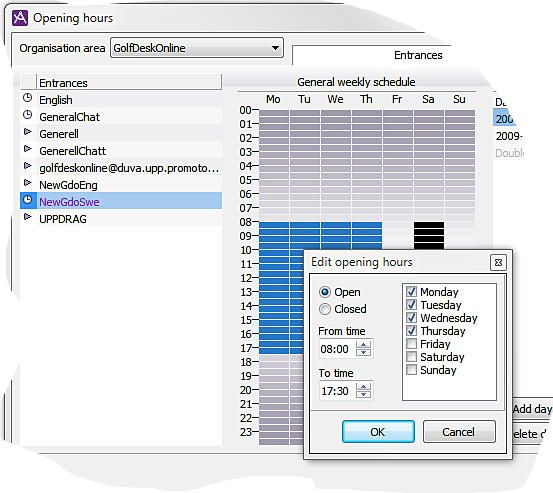The width and height of the screenshot is (553, 493).
Task: Select the golfdeskonline@duva.upp.promoto entrance
Action: click(x=129, y=168)
